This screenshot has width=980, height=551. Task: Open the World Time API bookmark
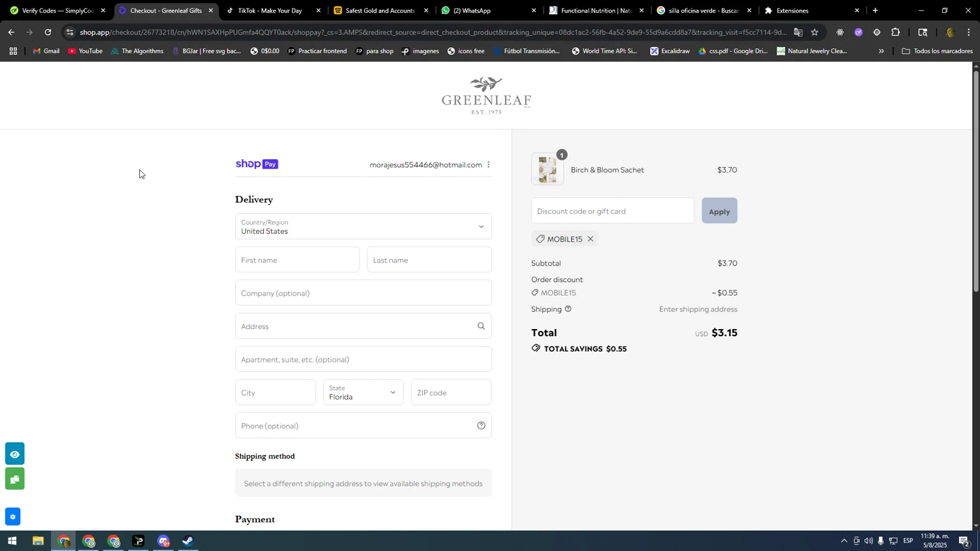604,51
